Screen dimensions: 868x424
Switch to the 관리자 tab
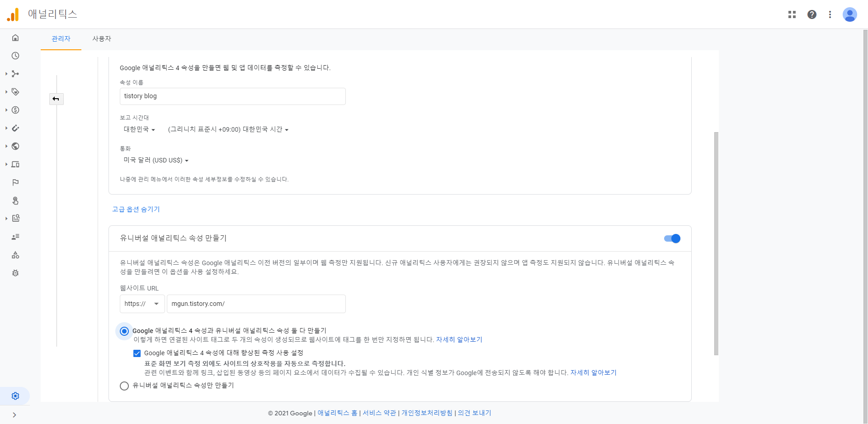[x=61, y=39]
